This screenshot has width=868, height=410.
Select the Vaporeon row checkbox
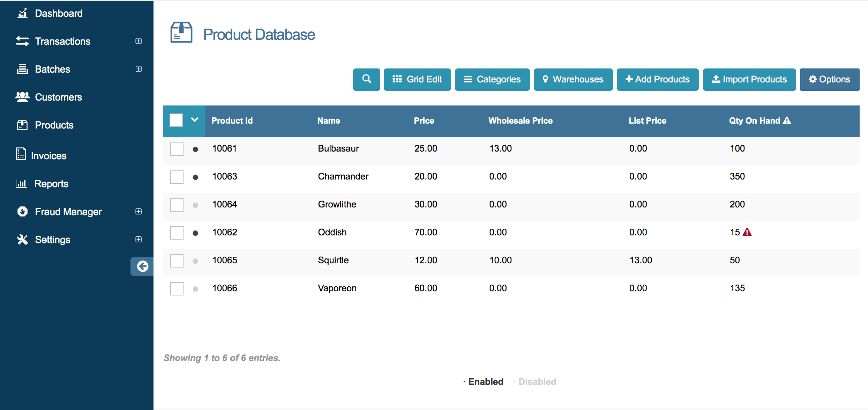[177, 288]
